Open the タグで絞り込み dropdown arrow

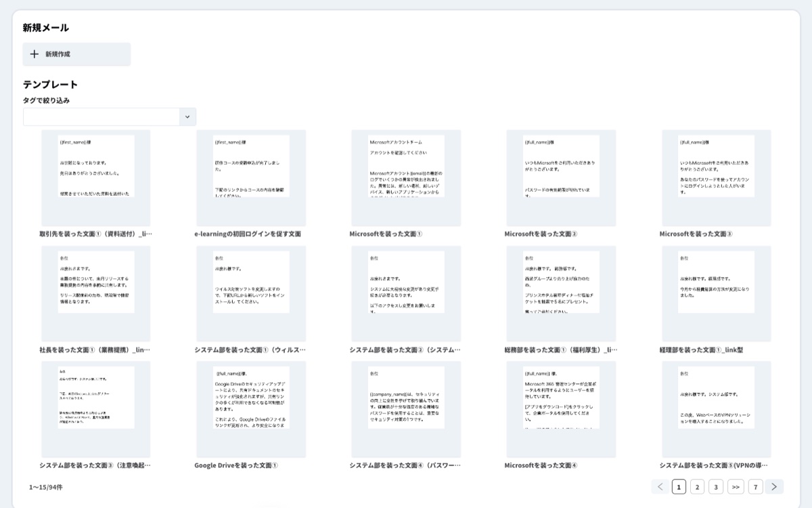click(x=187, y=117)
